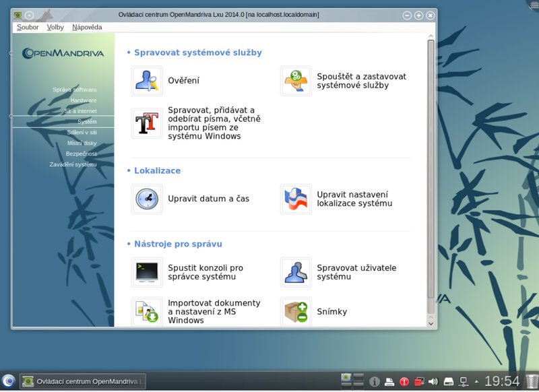Expand hidden tray icons arrow
The width and height of the screenshot is (539, 392).
point(476,381)
